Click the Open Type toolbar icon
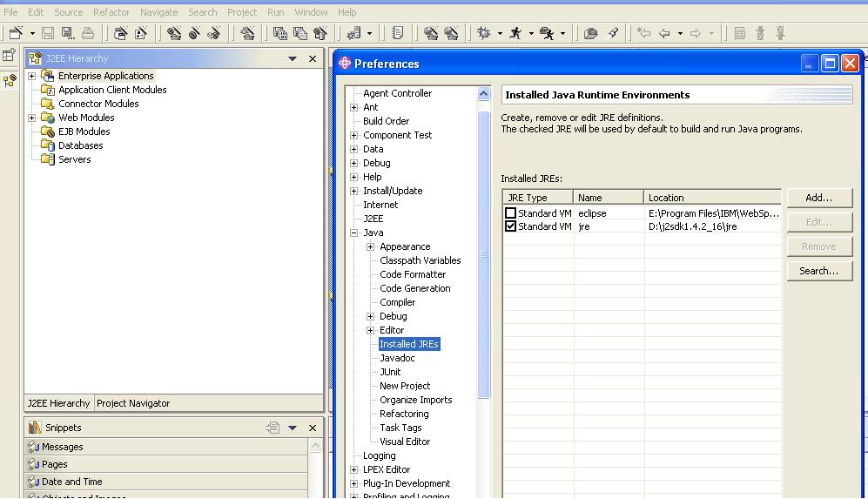 tap(590, 33)
